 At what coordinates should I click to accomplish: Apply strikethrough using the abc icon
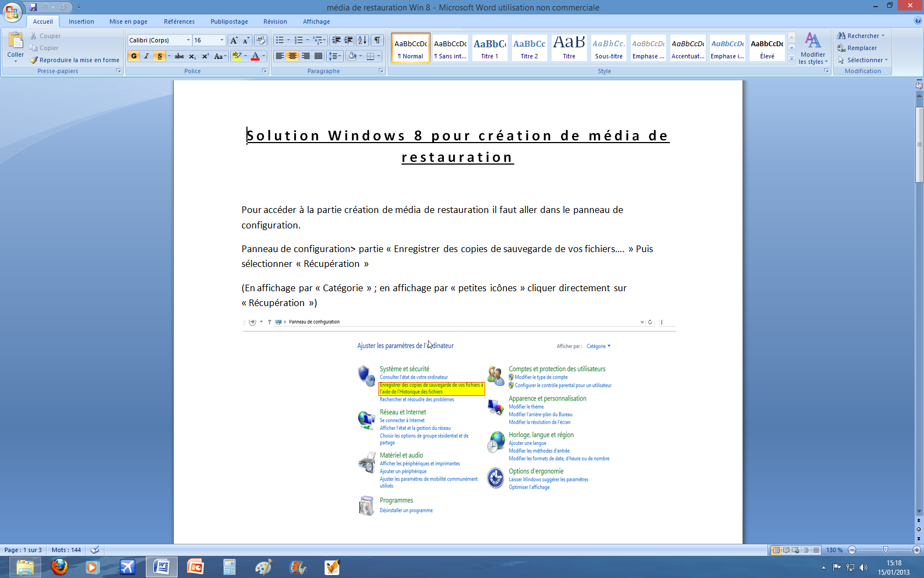click(x=179, y=56)
